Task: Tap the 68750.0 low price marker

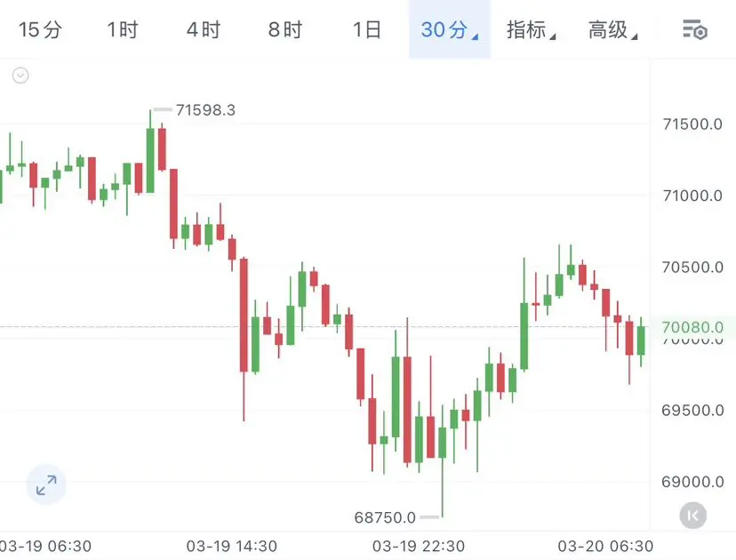Action: 385,517
